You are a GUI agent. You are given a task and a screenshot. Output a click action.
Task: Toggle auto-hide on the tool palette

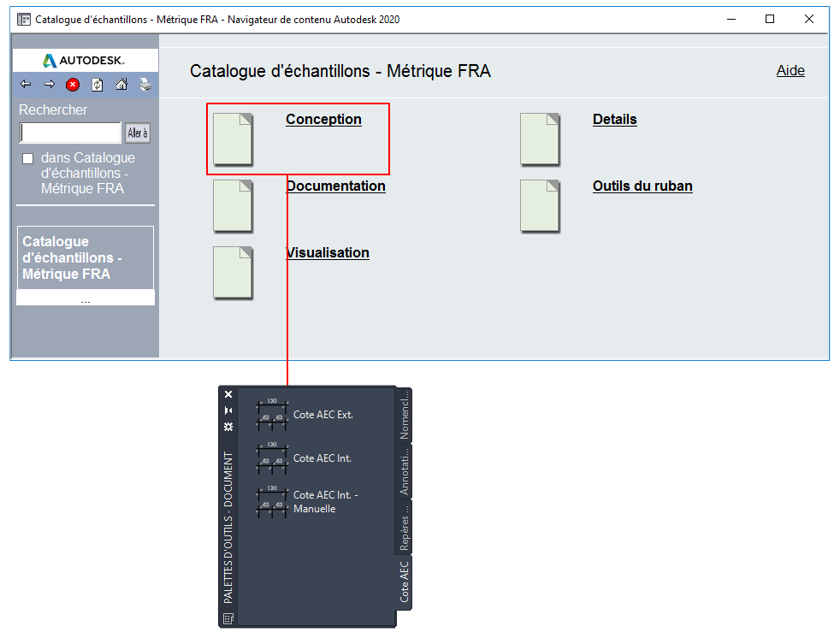click(x=228, y=411)
